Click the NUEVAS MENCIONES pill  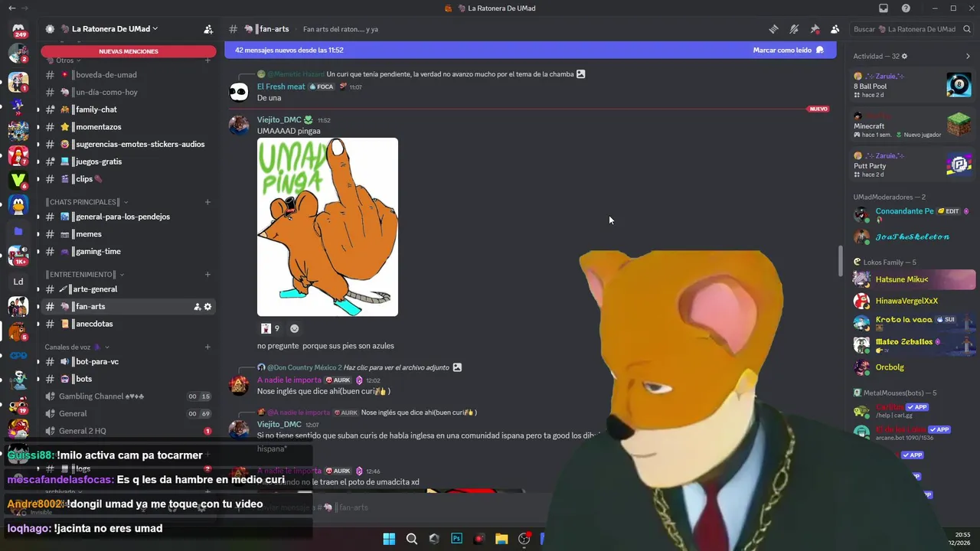tap(129, 51)
